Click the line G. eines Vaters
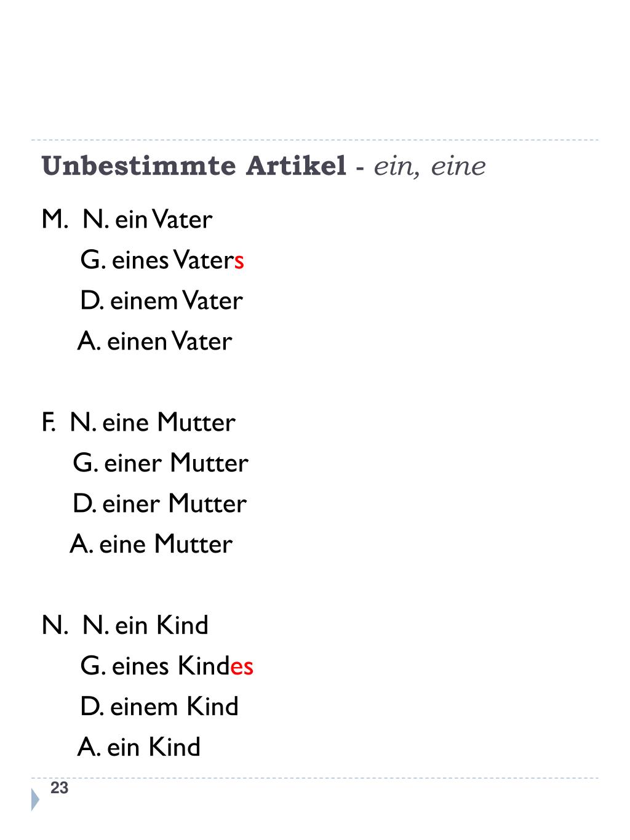The height and width of the screenshot is (840, 630). [162, 260]
